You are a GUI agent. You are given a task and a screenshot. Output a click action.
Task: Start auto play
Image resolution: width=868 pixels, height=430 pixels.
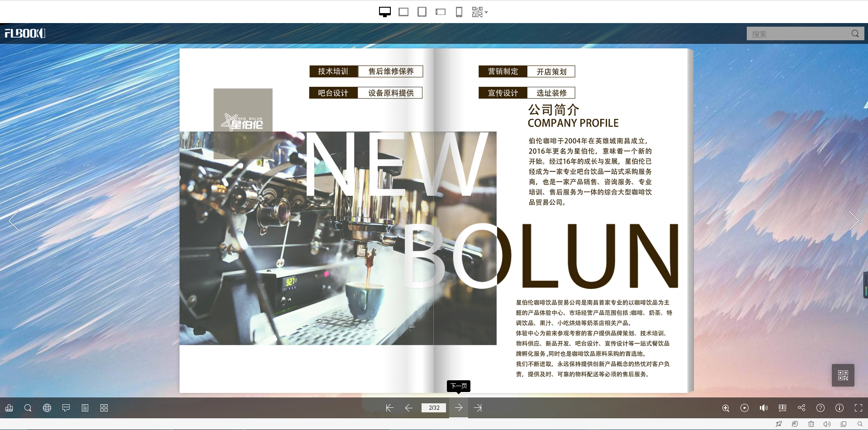click(745, 408)
